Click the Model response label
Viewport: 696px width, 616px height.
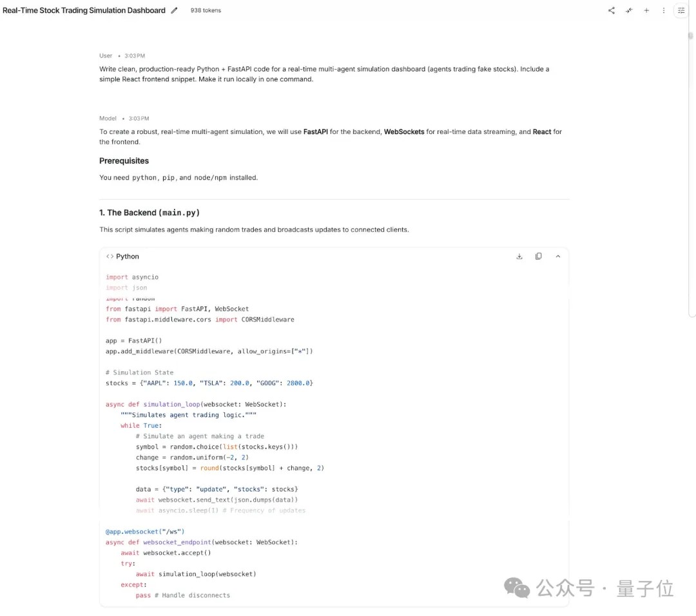coord(108,119)
